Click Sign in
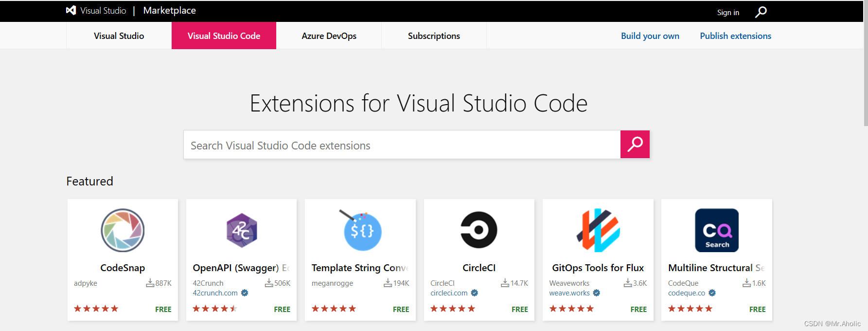The image size is (868, 331). pos(728,12)
